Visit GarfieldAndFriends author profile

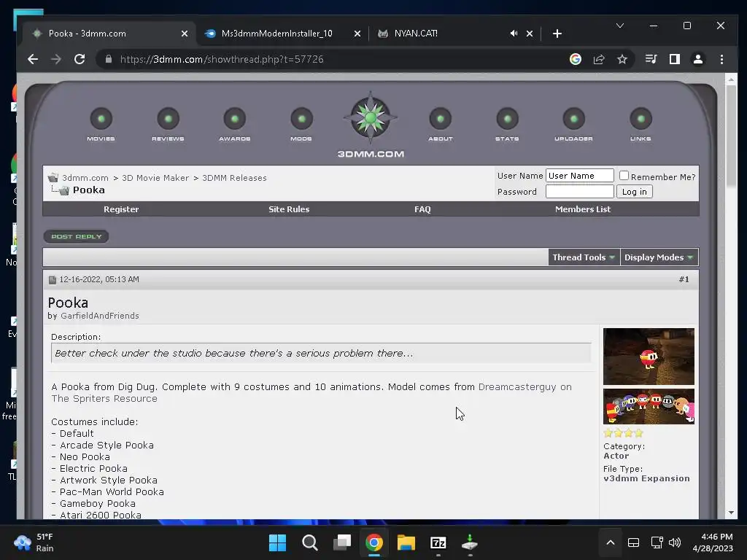pyautogui.click(x=99, y=316)
